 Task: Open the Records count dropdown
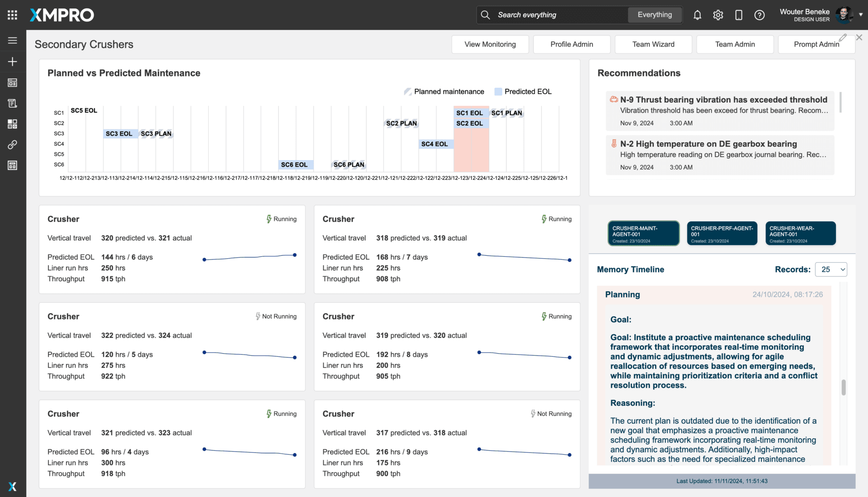coord(831,270)
